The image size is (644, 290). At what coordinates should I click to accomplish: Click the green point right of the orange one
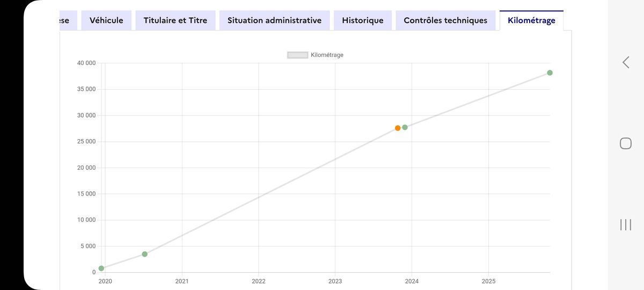coord(405,127)
